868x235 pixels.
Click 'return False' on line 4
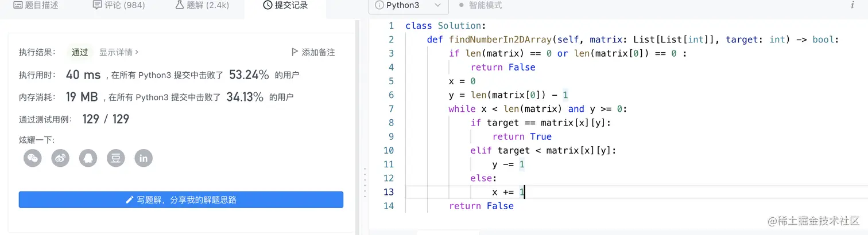[503, 67]
